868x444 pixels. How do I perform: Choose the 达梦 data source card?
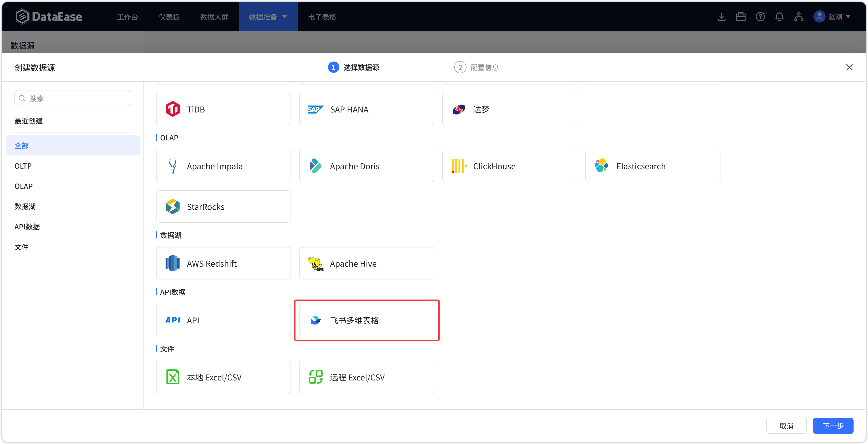pos(510,109)
